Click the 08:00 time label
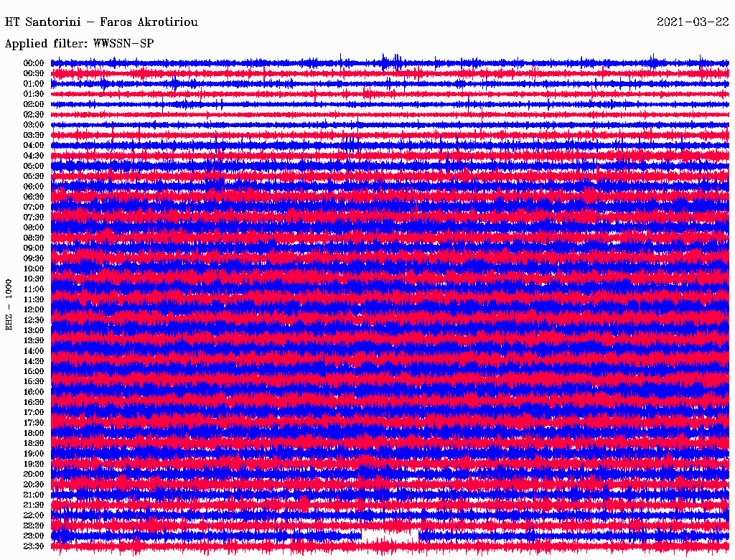Viewport: 735px width, 560px height. pos(34,228)
